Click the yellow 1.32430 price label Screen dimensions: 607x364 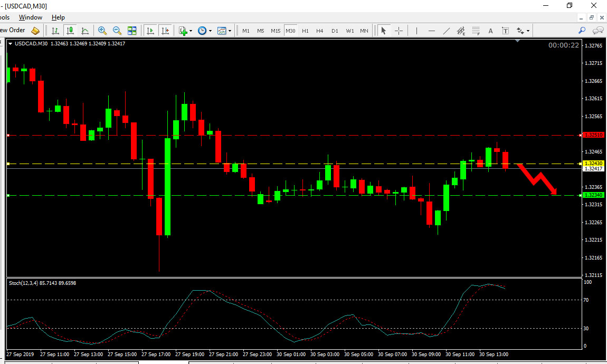click(593, 163)
